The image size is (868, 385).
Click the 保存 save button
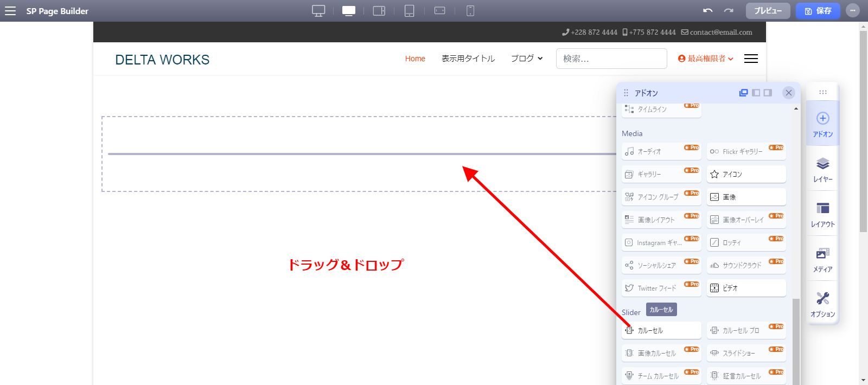(x=818, y=11)
